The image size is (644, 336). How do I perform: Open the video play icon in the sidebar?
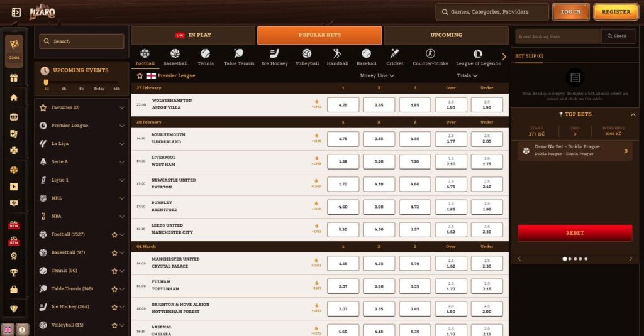pyautogui.click(x=14, y=187)
